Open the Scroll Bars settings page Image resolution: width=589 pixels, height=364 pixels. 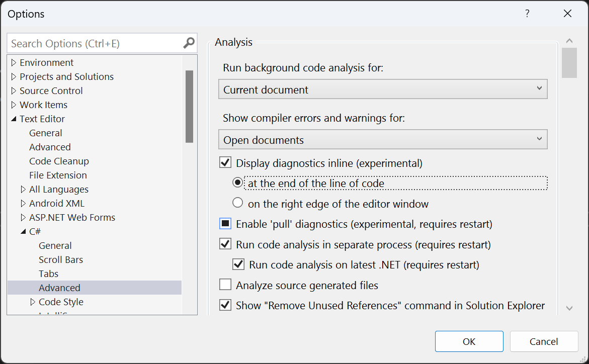pos(61,259)
